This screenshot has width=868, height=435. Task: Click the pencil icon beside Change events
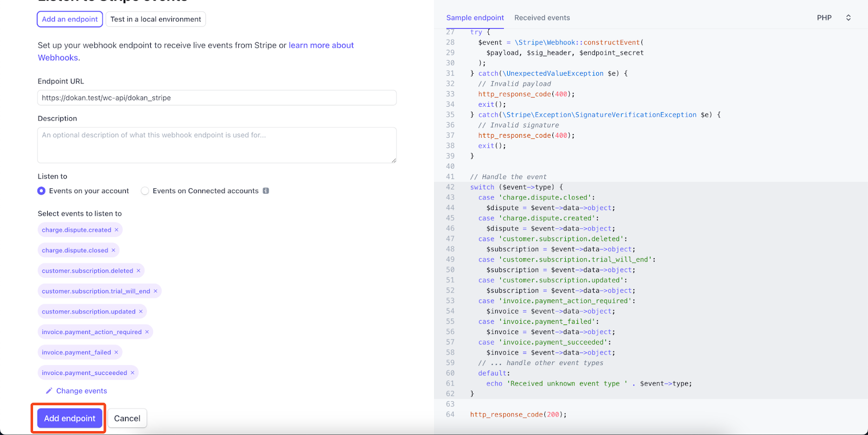[49, 391]
